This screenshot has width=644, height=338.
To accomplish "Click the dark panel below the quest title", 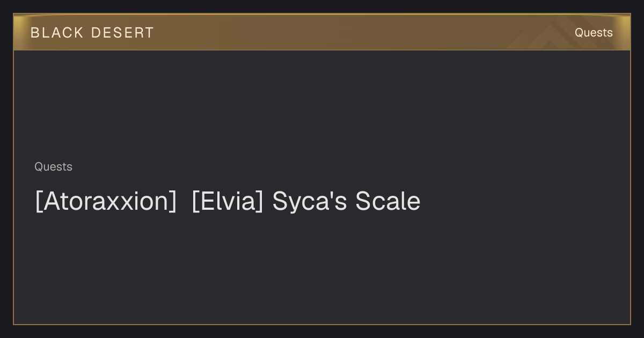I will pyautogui.click(x=322, y=268).
